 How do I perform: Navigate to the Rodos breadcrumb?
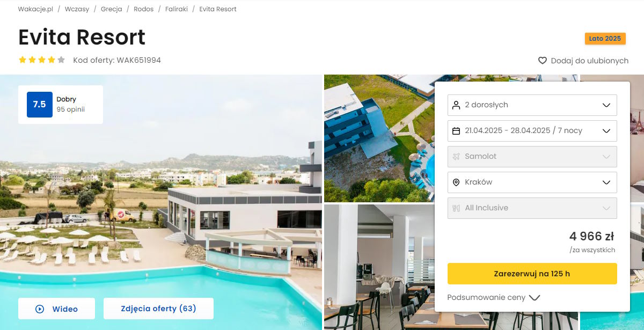143,9
